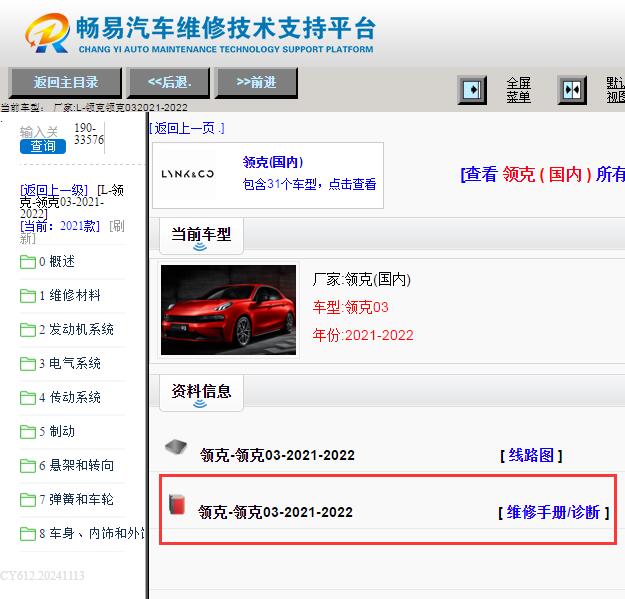The width and height of the screenshot is (625, 599).
Task: Click the gray module icon of 线路图 row
Action: coord(176,447)
